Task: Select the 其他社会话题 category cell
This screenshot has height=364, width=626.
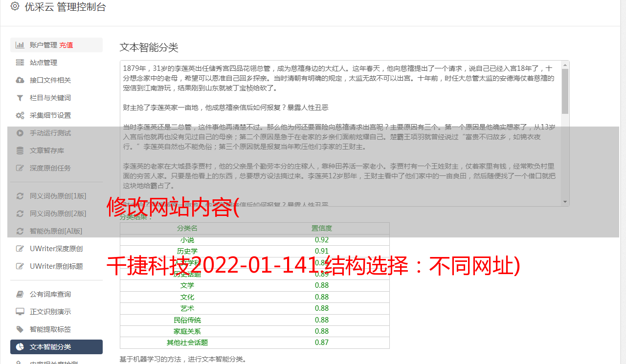Action: (187, 343)
